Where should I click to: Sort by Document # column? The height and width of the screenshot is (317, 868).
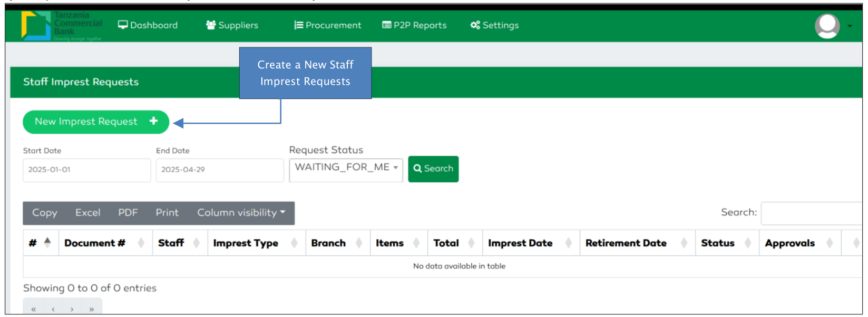pyautogui.click(x=105, y=243)
